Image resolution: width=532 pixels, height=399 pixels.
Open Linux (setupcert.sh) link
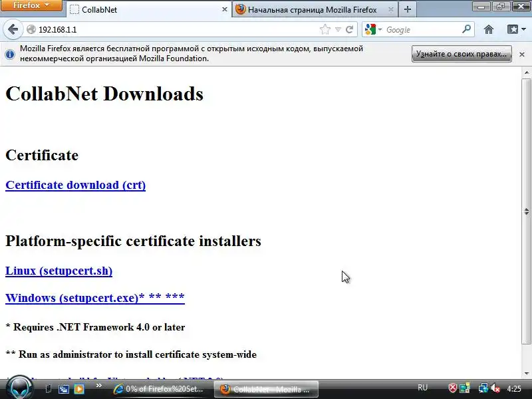click(59, 271)
